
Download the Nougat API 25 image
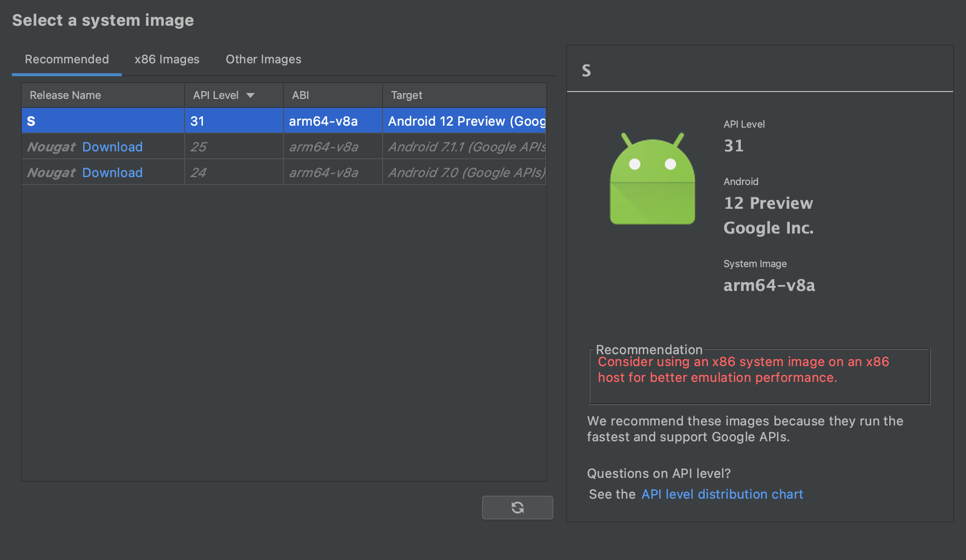[112, 147]
